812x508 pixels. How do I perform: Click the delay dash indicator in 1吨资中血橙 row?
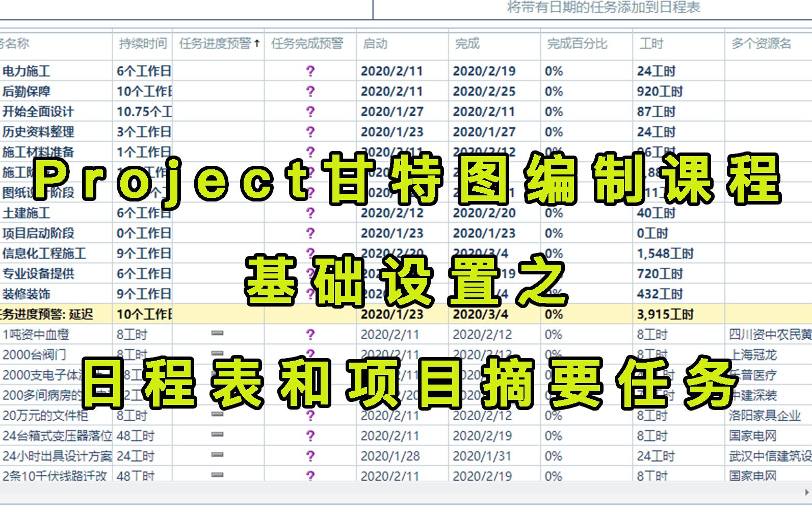(x=218, y=333)
